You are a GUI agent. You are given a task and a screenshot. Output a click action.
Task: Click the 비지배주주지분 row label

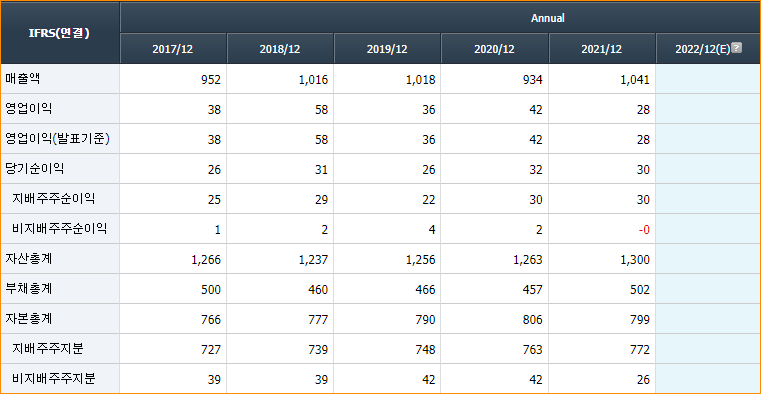(53, 379)
